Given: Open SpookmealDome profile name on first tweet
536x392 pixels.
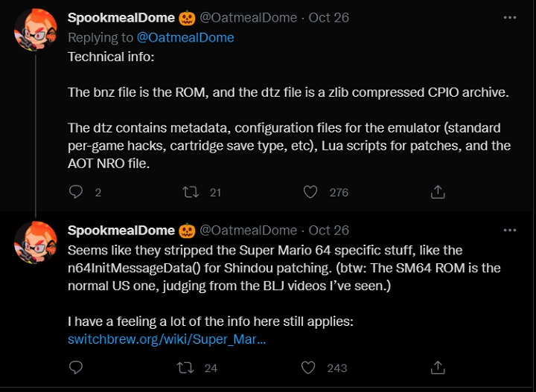Looking at the screenshot, I should (121, 18).
